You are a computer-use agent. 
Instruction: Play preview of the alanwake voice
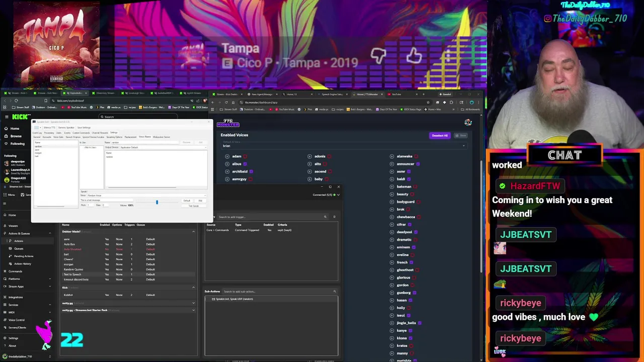(x=392, y=156)
